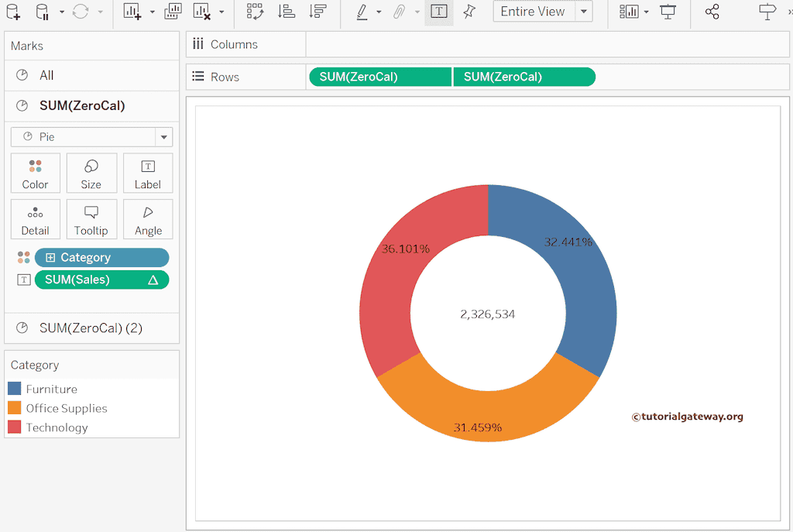Click the Share workbook icon

coord(712,12)
